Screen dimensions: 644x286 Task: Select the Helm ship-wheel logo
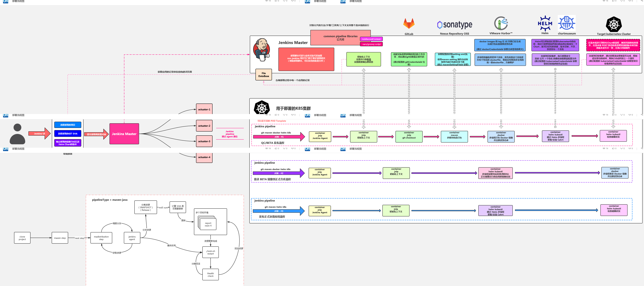[x=545, y=23]
